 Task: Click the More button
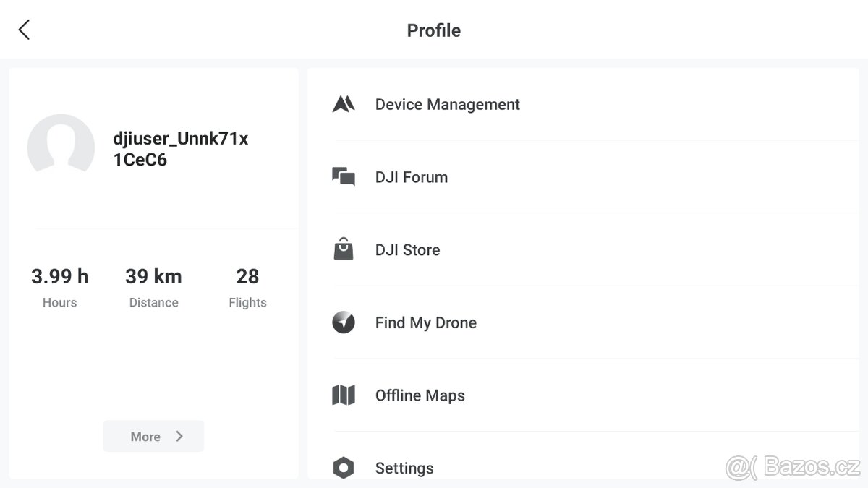coord(153,436)
